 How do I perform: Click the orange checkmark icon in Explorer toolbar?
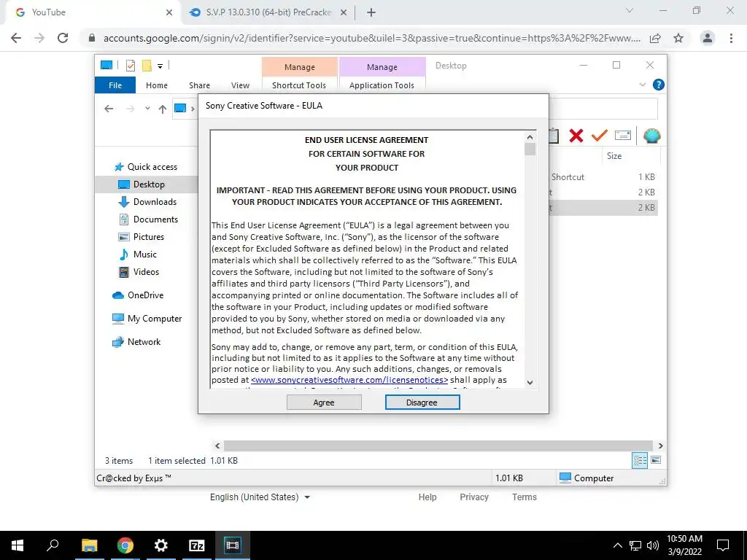coord(600,136)
